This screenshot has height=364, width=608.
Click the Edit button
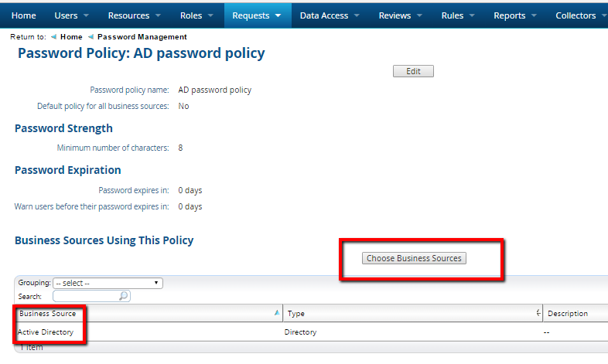(413, 71)
